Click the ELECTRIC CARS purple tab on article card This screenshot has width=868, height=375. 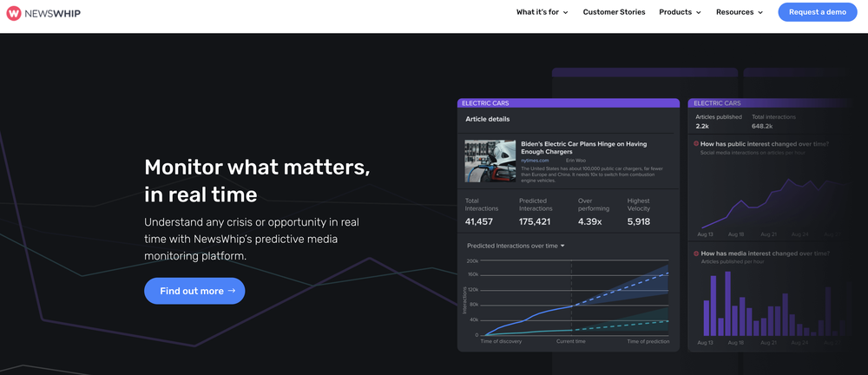568,103
